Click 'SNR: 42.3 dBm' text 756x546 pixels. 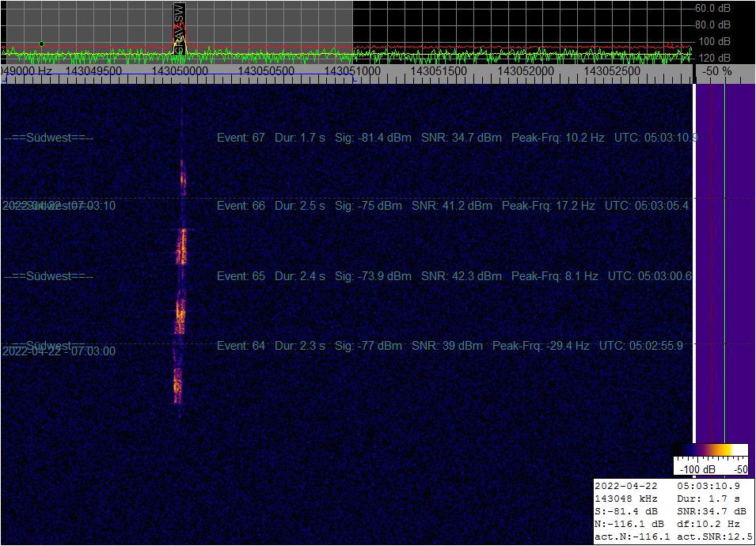(x=462, y=276)
